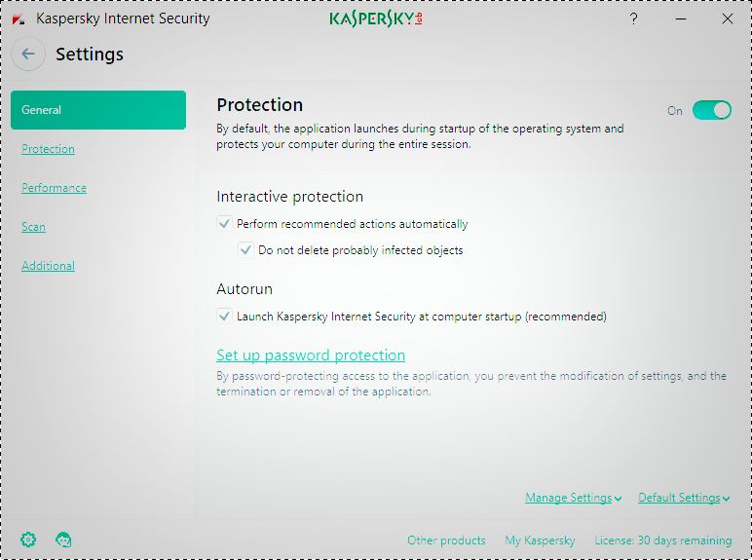Expand the Manage Settings dropdown
The height and width of the screenshot is (560, 752).
point(573,498)
